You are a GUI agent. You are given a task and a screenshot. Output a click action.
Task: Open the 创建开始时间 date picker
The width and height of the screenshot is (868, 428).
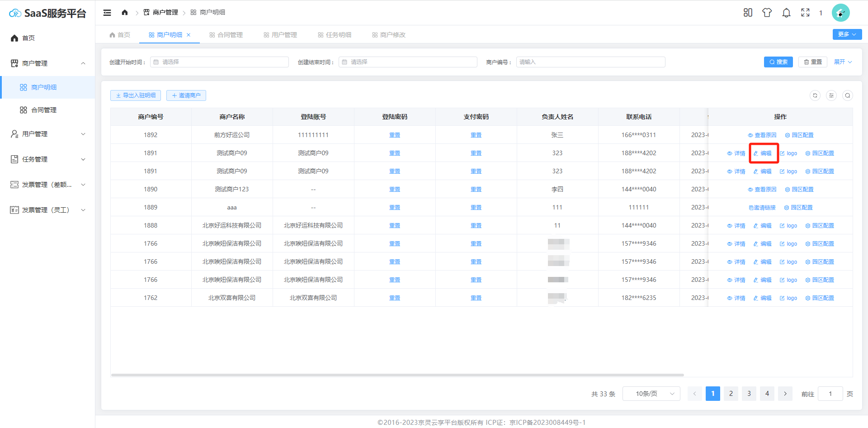pyautogui.click(x=219, y=62)
